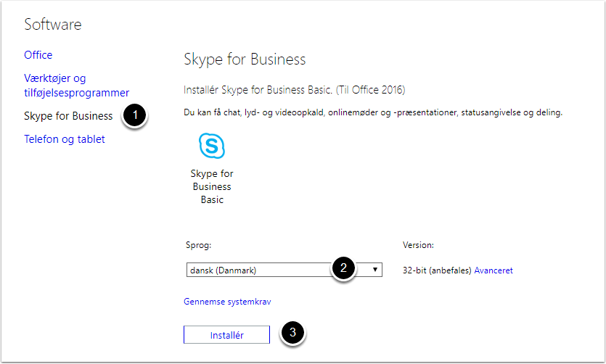Select Skype for Business in sidebar
The image size is (606, 364).
point(68,116)
